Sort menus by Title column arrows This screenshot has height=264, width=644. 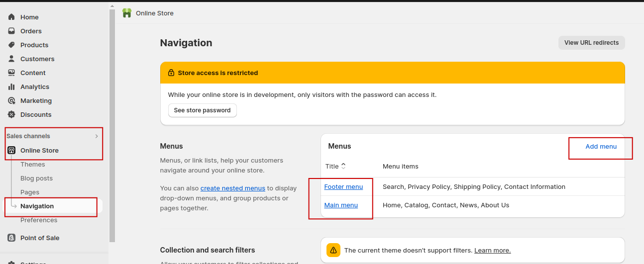[x=343, y=166]
